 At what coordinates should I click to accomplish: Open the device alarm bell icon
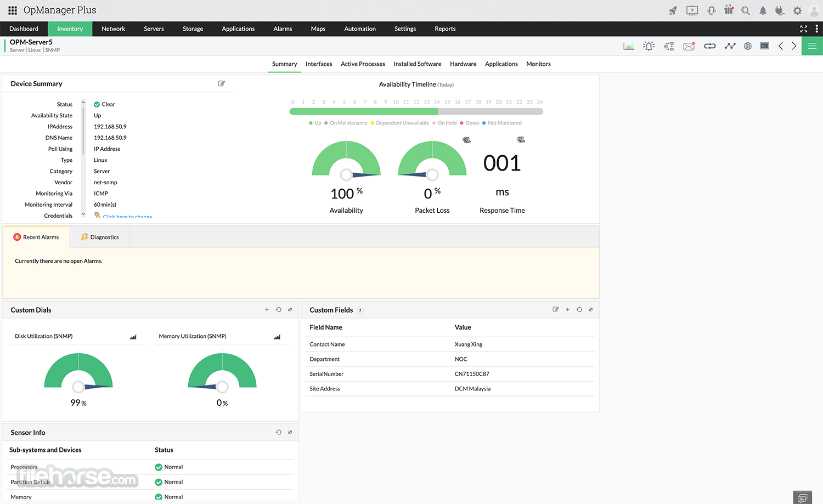pos(649,46)
